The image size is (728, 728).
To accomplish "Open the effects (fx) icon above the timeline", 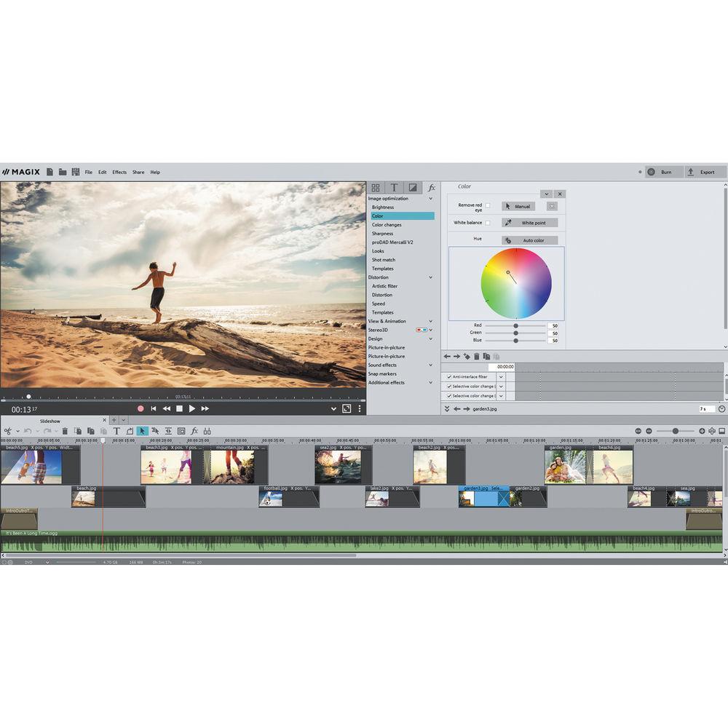I will tap(195, 430).
